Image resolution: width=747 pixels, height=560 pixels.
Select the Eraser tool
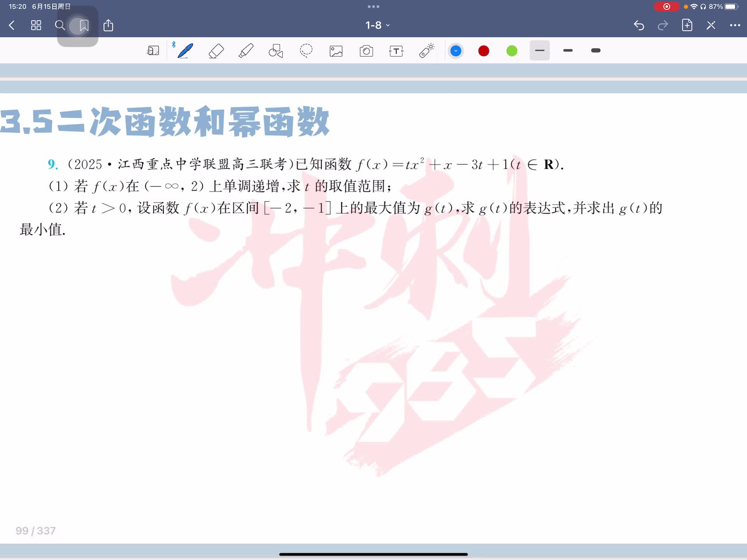pos(216,51)
